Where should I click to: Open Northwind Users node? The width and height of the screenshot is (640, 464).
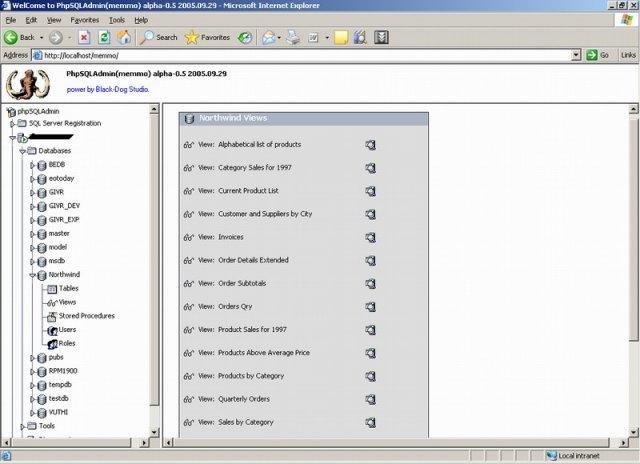pyautogui.click(x=67, y=330)
